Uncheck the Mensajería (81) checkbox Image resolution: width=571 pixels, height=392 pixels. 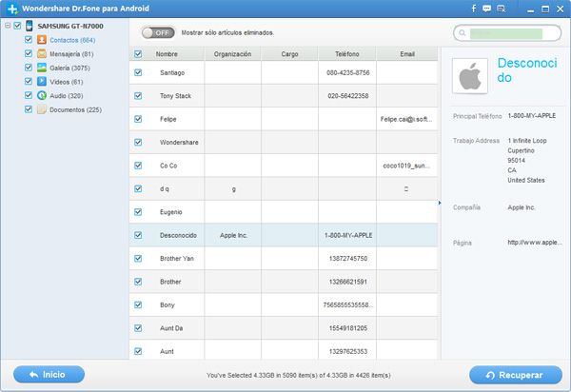29,53
